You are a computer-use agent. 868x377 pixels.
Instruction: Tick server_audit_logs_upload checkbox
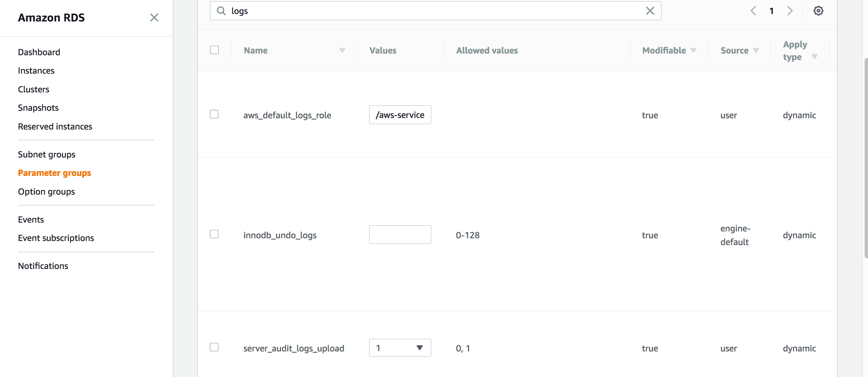[x=214, y=347]
